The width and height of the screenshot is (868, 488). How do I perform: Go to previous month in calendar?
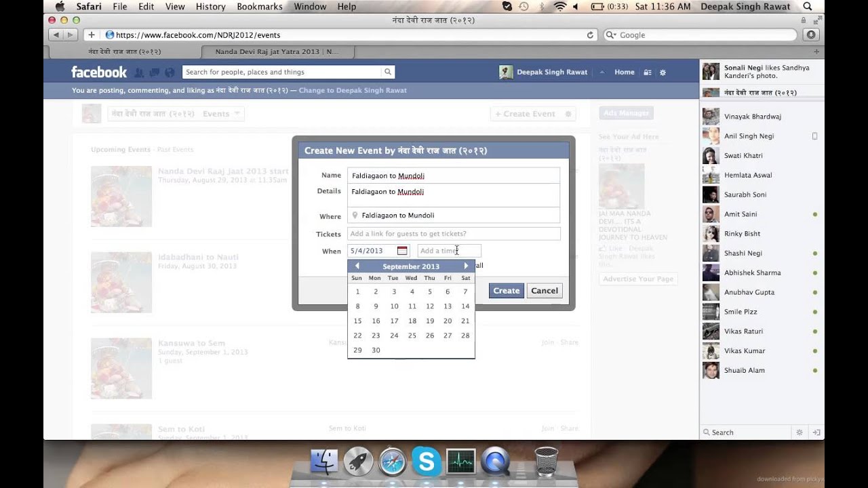pos(357,266)
